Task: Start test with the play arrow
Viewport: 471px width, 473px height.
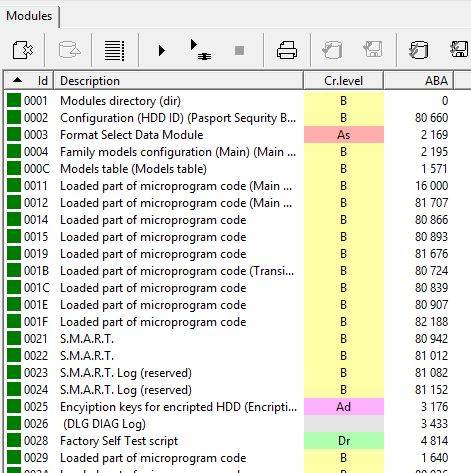Action: (x=161, y=51)
